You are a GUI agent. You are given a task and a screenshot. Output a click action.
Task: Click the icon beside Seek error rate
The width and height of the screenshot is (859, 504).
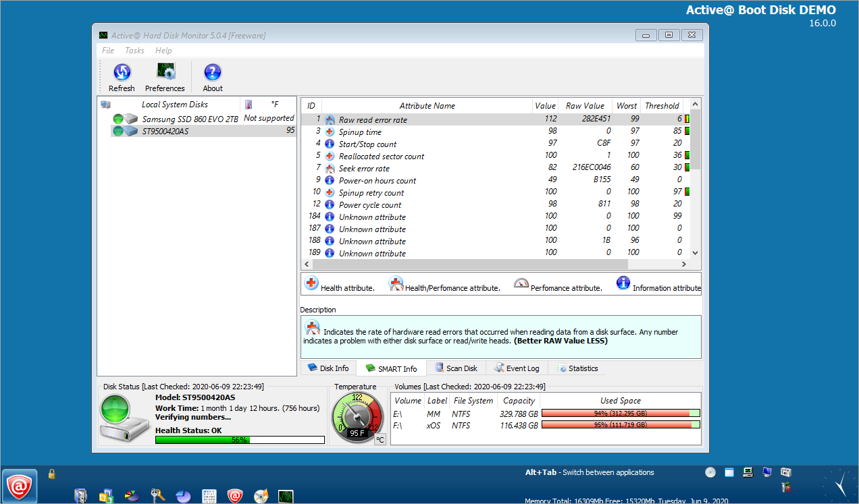(330, 168)
